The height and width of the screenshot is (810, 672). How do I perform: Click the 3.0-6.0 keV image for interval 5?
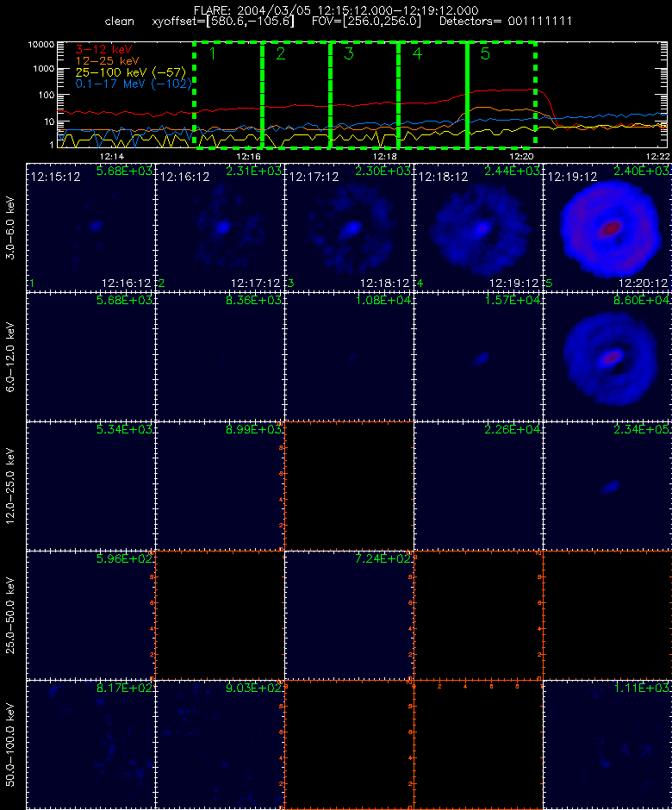(607, 227)
